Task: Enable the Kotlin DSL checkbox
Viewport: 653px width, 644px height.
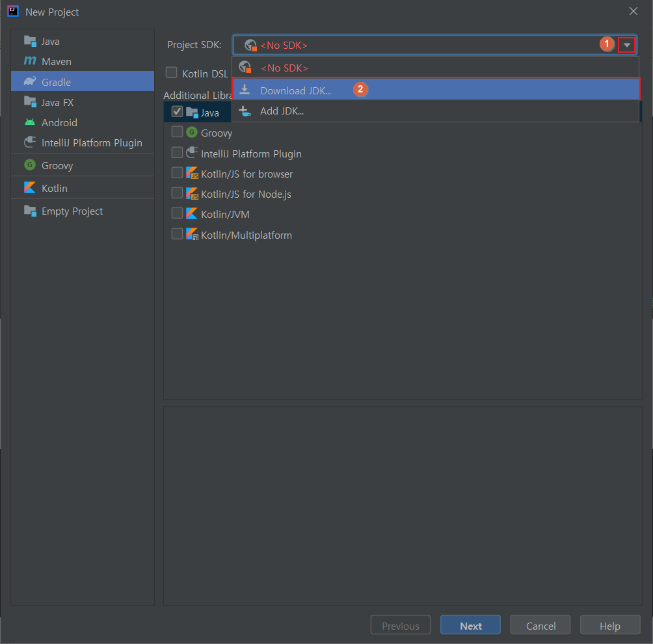Action: click(x=172, y=73)
